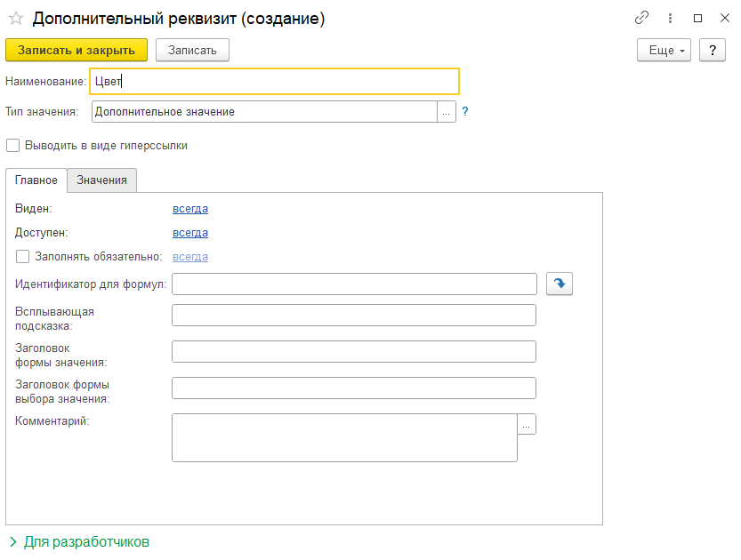Screen dimensions: 741x560
Task: Open the three-dots window menu
Action: point(670,18)
